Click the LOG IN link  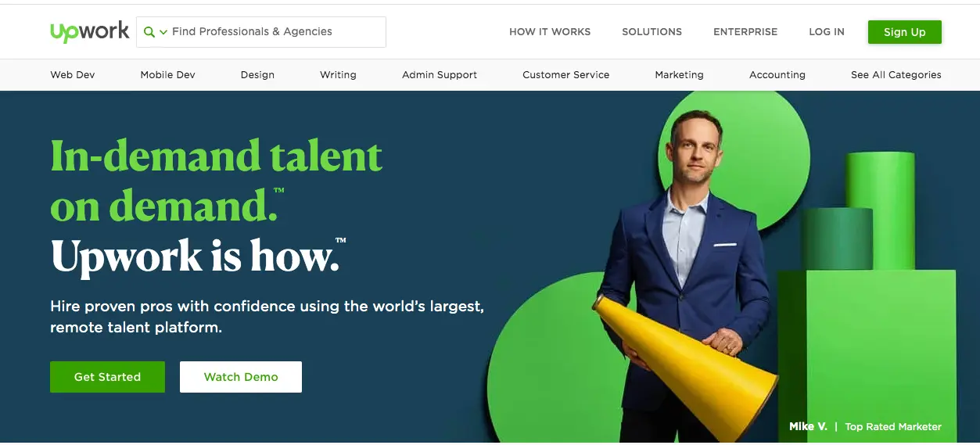(x=827, y=32)
